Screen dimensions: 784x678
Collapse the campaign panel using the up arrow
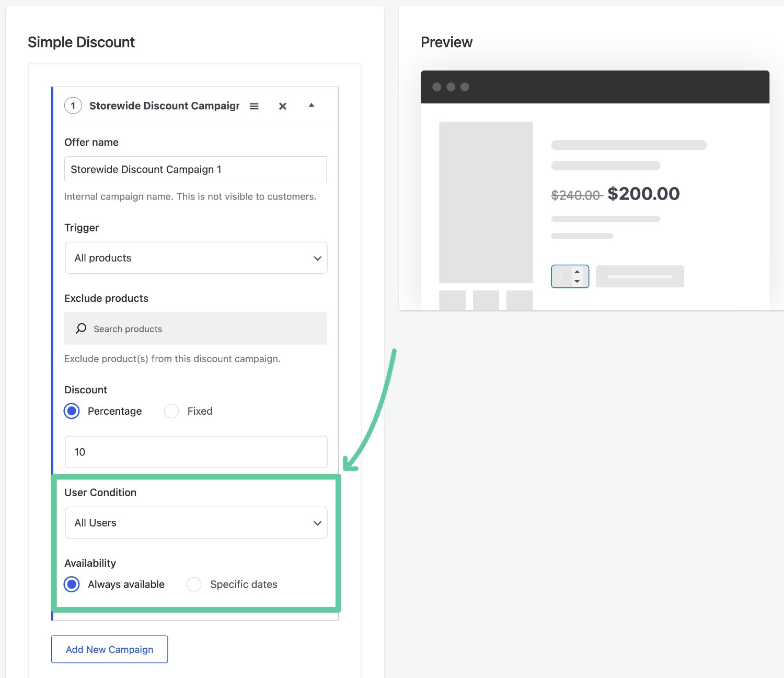[x=312, y=106]
